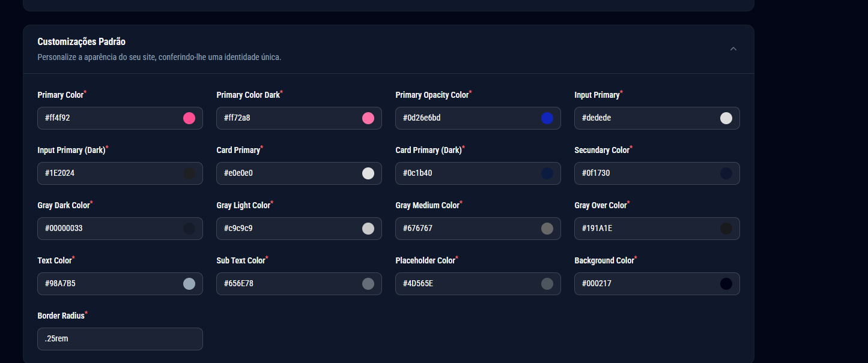868x363 pixels.
Task: Click the Text Color swatch
Action: (x=189, y=284)
